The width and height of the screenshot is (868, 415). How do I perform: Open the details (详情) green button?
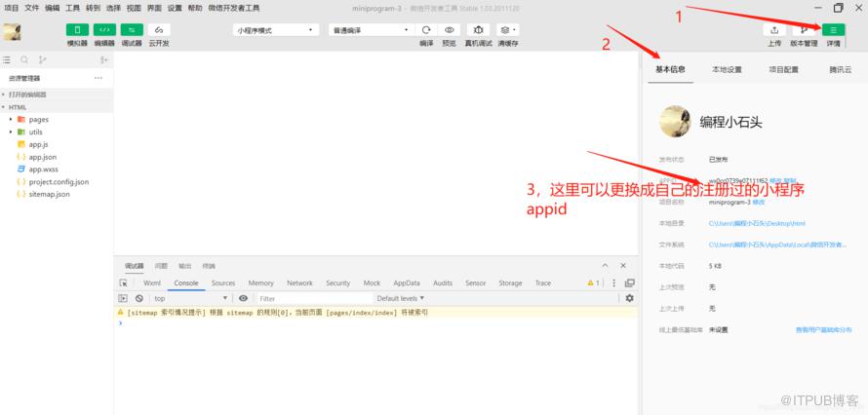tap(833, 30)
